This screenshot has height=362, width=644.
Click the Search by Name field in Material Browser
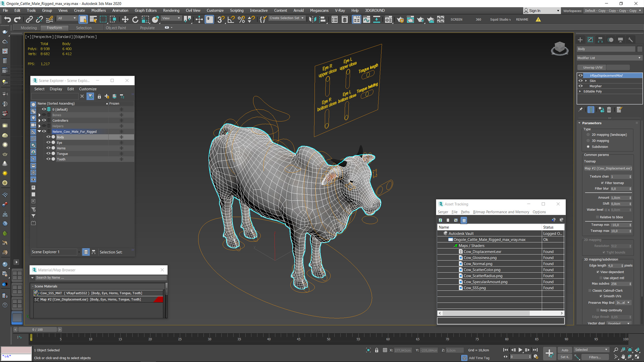(x=101, y=278)
